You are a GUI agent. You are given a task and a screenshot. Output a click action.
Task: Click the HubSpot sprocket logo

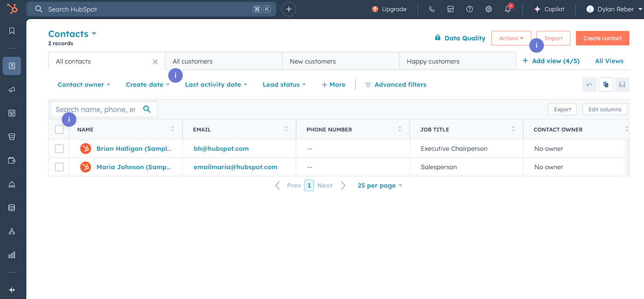click(12, 9)
